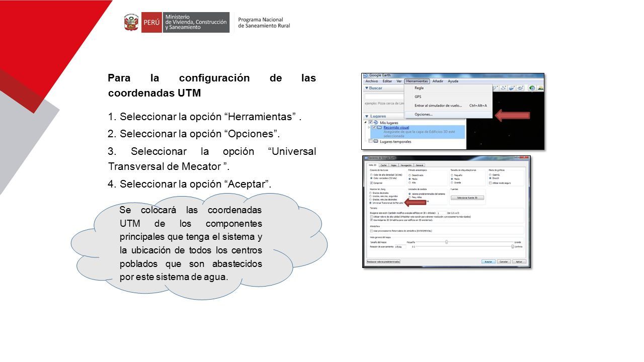Open the Ver menu
The width and height of the screenshot is (644, 362).
[399, 81]
